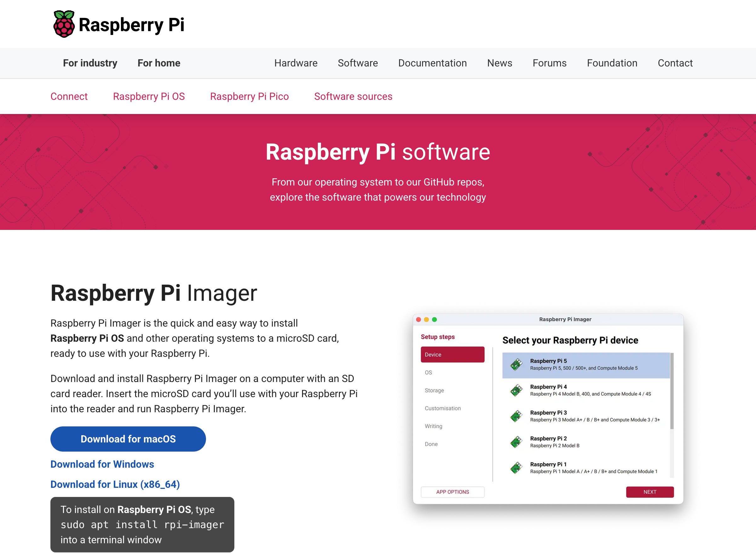
Task: Click the Raspberry Pi 1 board icon
Action: tap(516, 468)
